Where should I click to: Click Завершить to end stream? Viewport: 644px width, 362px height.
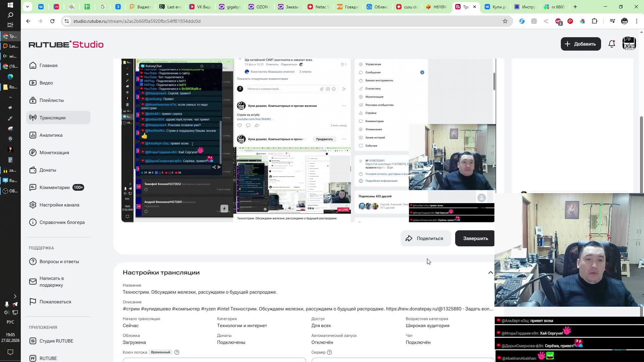(x=475, y=238)
